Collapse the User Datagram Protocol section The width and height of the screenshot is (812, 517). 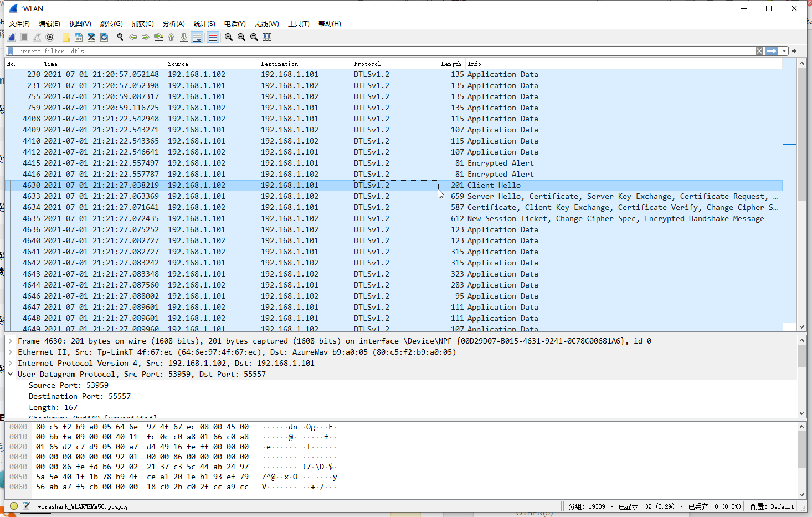point(11,374)
